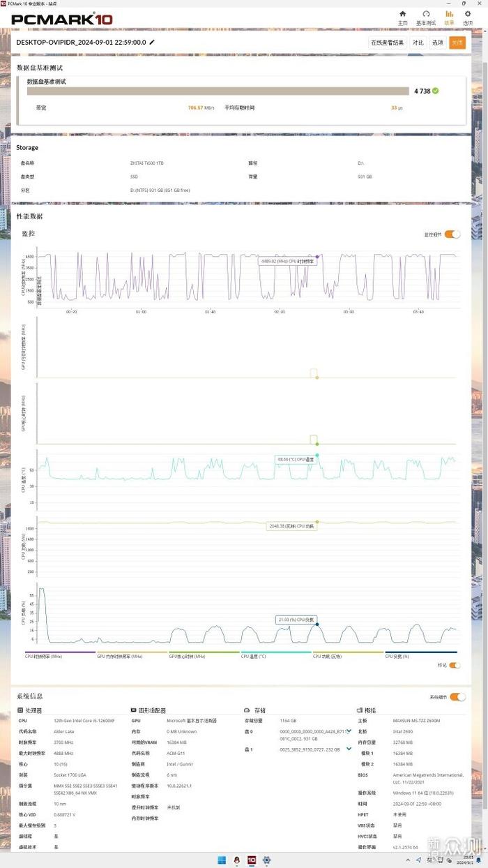Click the Socket 1700 LGA value
This screenshot has width=488, height=868.
click(x=70, y=774)
